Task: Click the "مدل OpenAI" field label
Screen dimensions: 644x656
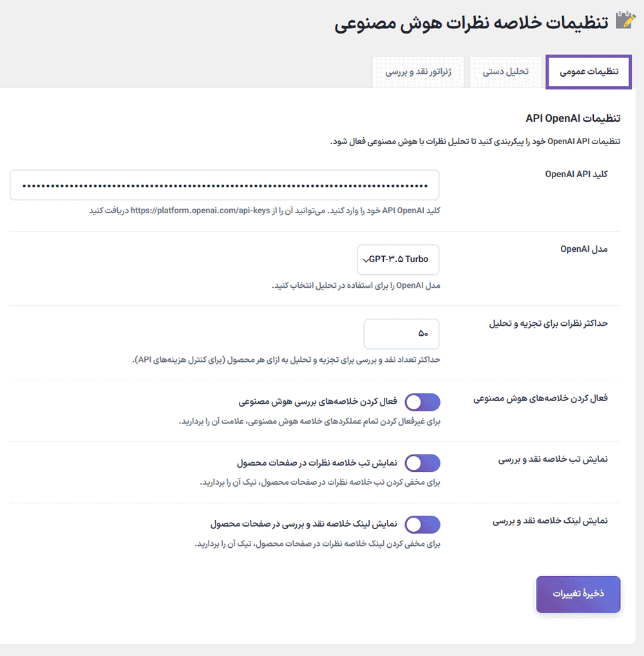Action: click(584, 248)
